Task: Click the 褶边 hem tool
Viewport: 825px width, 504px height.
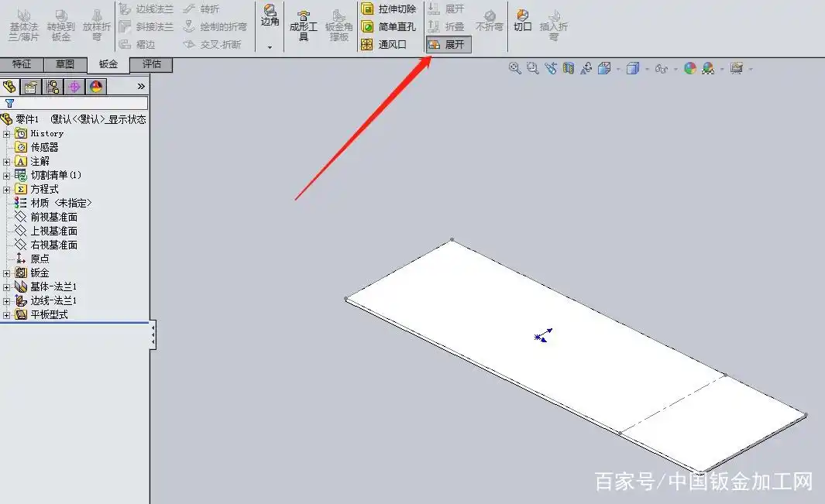Action: 137,44
